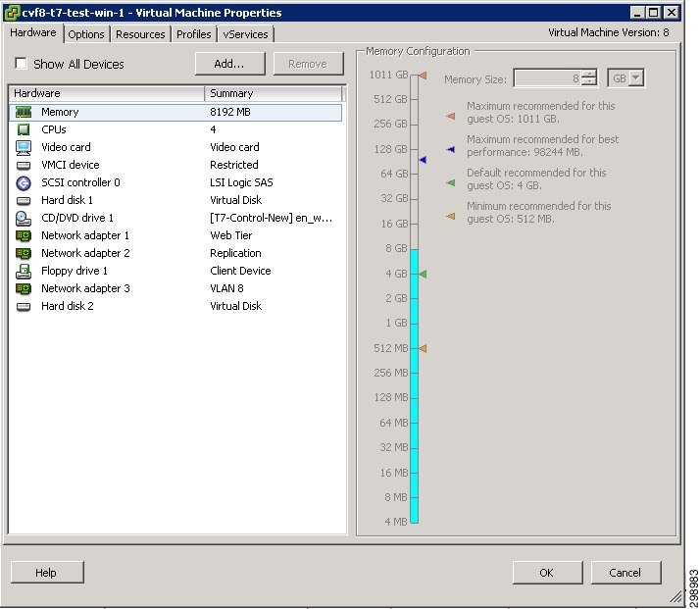The height and width of the screenshot is (609, 700).
Task: Click the CD/DVD drive 1 icon
Action: pos(24,218)
